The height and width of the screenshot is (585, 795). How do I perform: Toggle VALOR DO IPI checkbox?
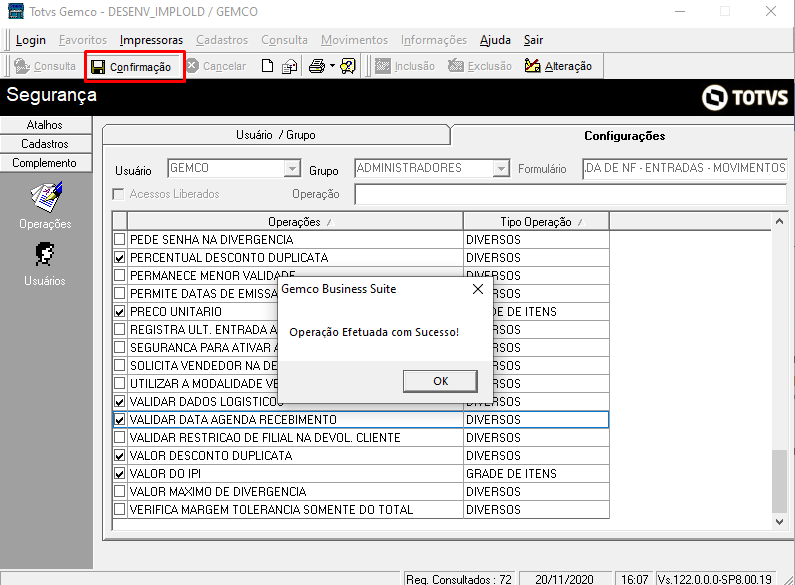click(x=120, y=473)
